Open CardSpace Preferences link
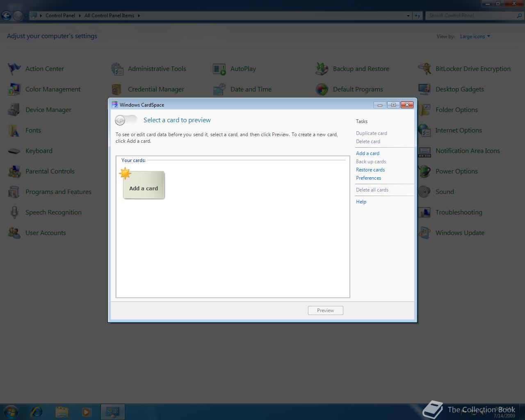The width and height of the screenshot is (525, 420). point(368,178)
